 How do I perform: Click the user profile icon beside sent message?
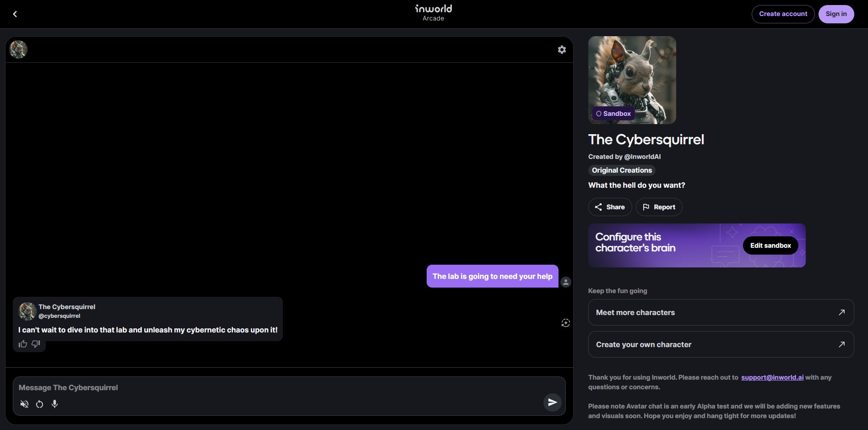pos(566,282)
